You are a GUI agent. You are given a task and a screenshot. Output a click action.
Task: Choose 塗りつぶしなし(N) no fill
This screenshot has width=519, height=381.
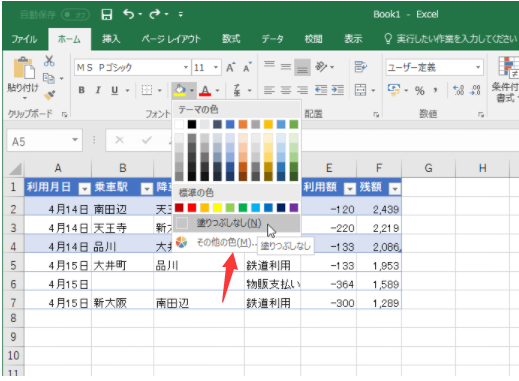coord(236,223)
